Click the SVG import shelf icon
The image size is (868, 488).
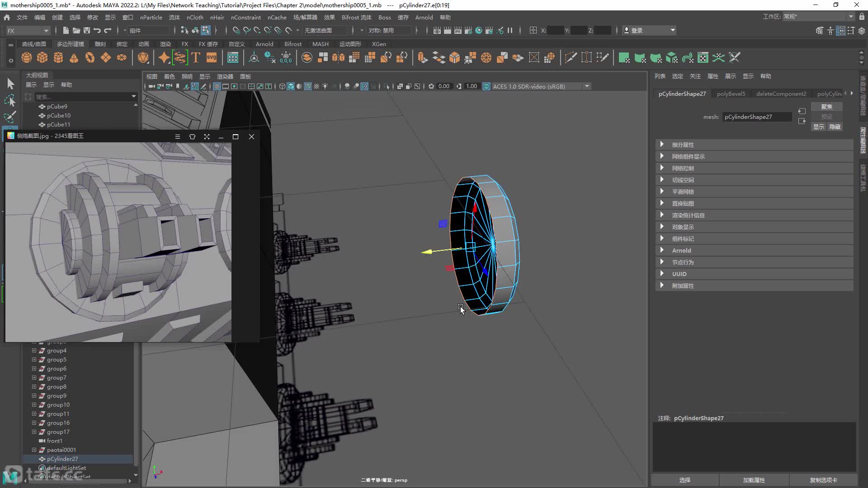[x=212, y=58]
